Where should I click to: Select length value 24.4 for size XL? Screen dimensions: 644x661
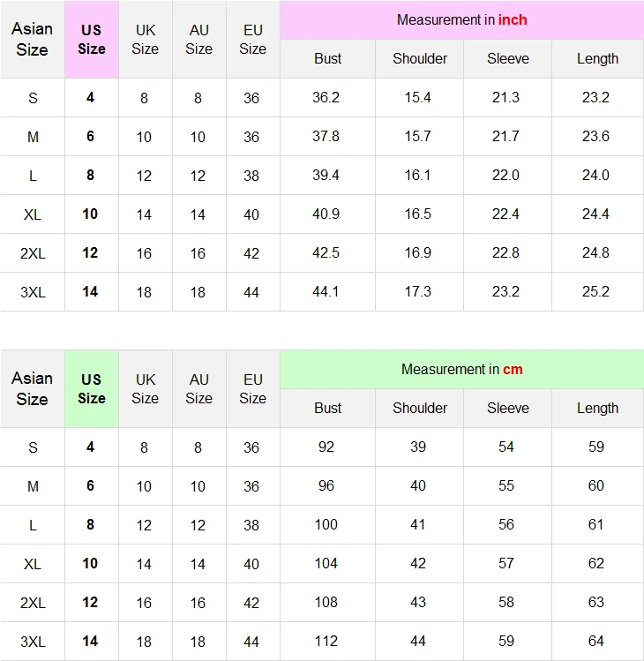pos(596,214)
